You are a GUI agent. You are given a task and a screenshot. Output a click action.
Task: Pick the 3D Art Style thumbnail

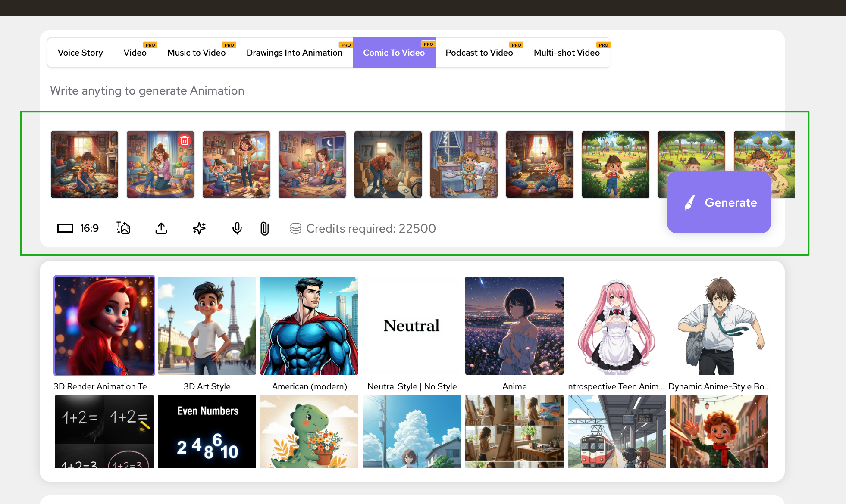click(x=207, y=326)
